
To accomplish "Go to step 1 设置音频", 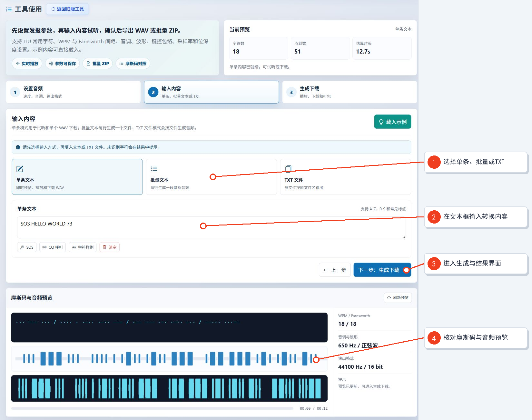I will 73,92.
